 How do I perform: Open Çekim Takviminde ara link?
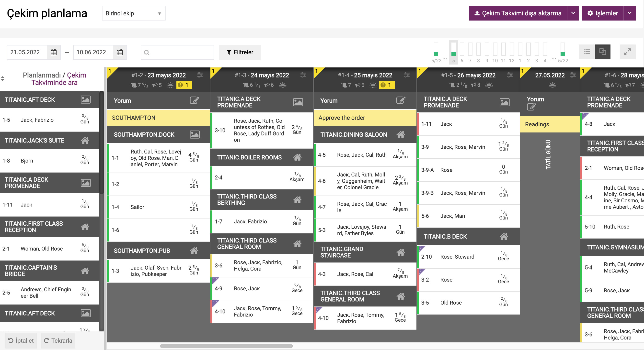pos(58,79)
